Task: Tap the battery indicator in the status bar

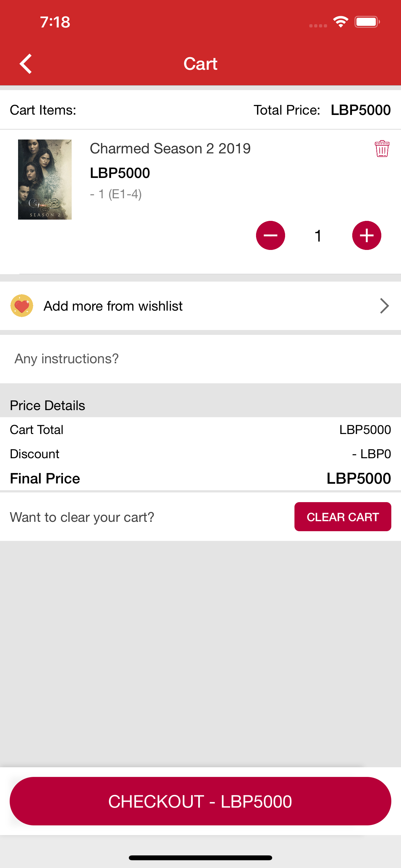Action: coord(367,22)
